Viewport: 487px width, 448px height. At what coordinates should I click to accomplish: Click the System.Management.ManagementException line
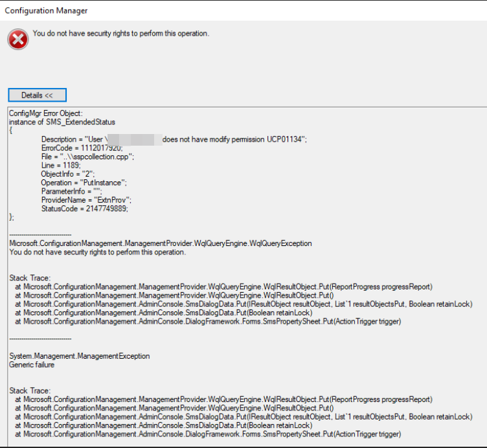(x=80, y=356)
